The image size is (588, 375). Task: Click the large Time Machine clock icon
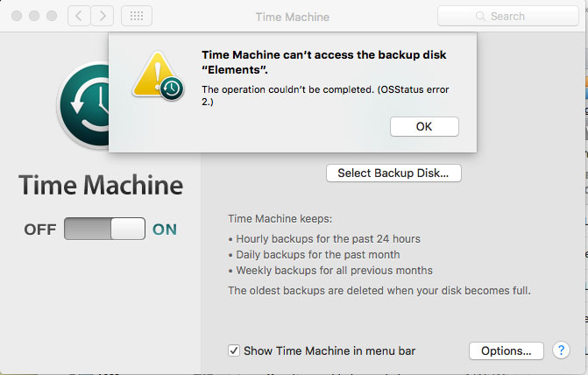point(84,105)
